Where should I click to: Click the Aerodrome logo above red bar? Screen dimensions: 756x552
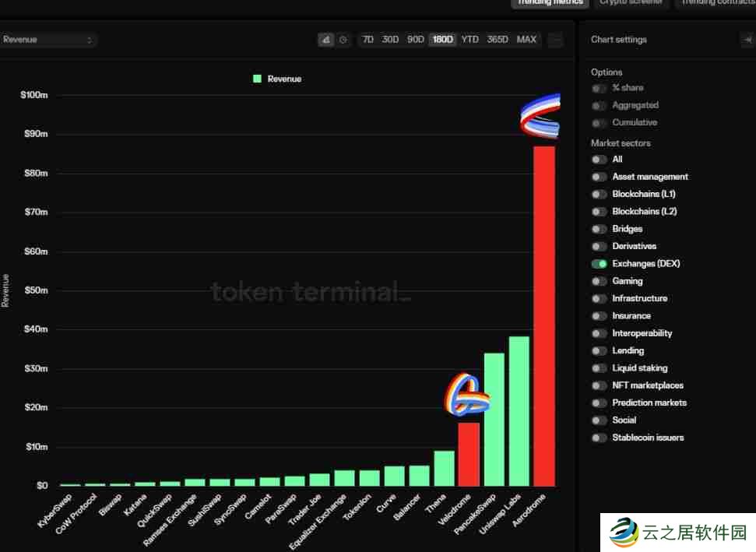pos(540,115)
